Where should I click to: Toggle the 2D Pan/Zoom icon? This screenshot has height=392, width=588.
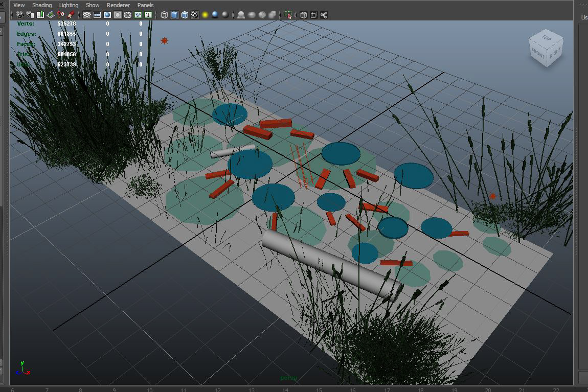pyautogui.click(x=60, y=15)
